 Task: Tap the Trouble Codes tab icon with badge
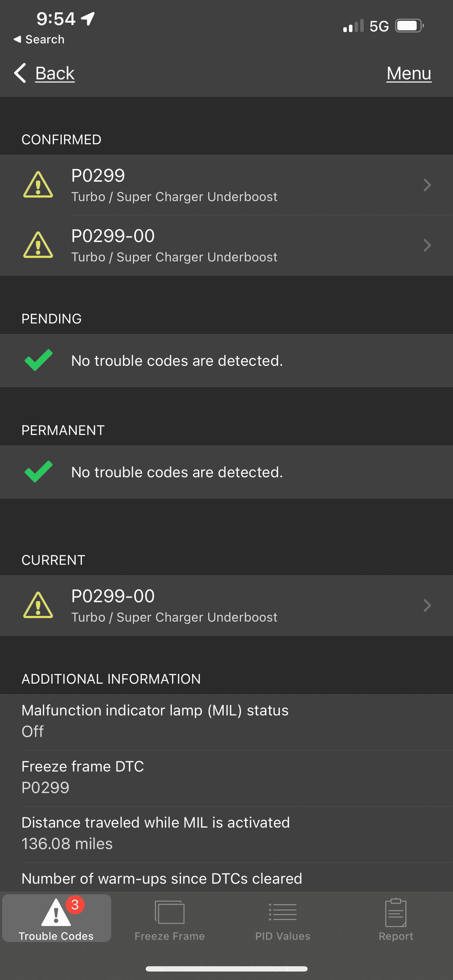(x=56, y=912)
